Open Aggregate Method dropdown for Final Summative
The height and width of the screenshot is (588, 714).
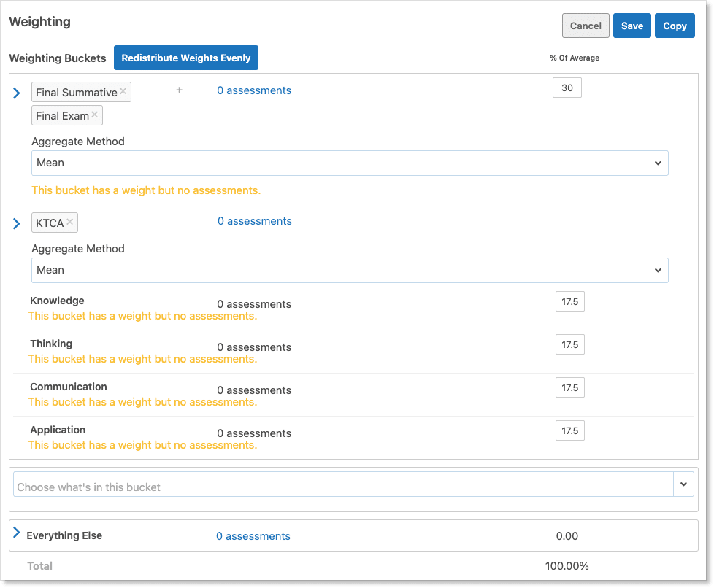click(657, 163)
